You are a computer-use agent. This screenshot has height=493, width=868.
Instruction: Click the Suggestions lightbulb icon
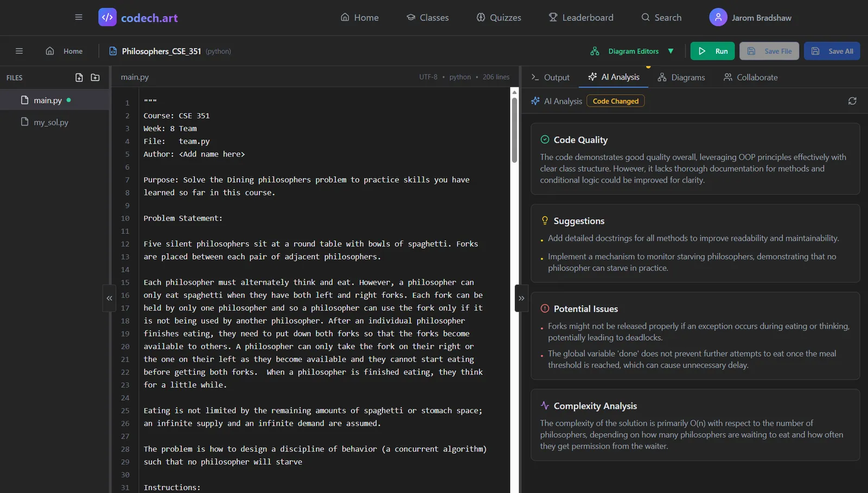(x=545, y=220)
